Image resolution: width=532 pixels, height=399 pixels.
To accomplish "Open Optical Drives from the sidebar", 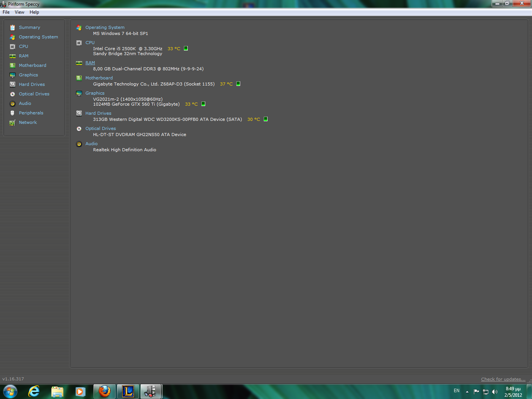I will pyautogui.click(x=34, y=94).
